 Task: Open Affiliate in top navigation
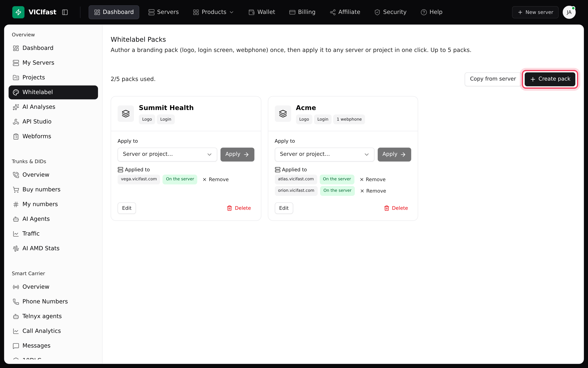click(345, 12)
